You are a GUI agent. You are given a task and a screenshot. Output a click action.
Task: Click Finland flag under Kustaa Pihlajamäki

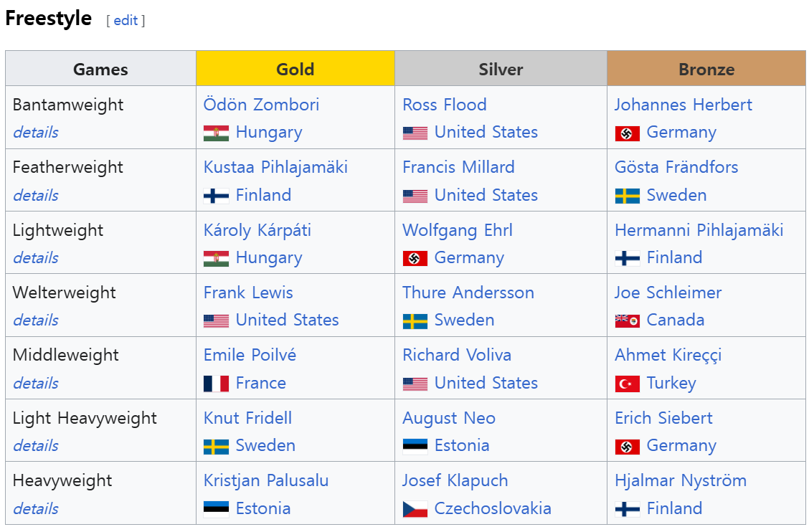216,196
